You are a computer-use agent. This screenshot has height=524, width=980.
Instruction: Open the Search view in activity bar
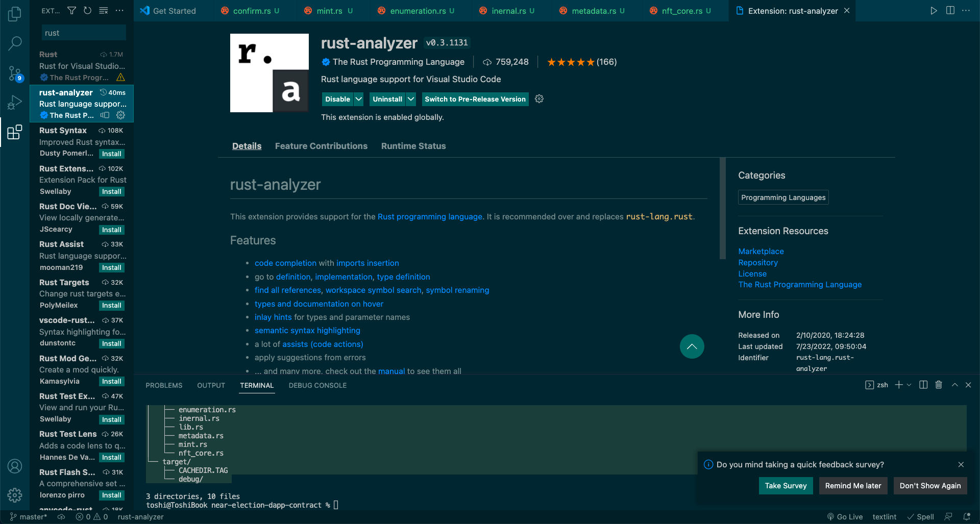click(x=15, y=43)
